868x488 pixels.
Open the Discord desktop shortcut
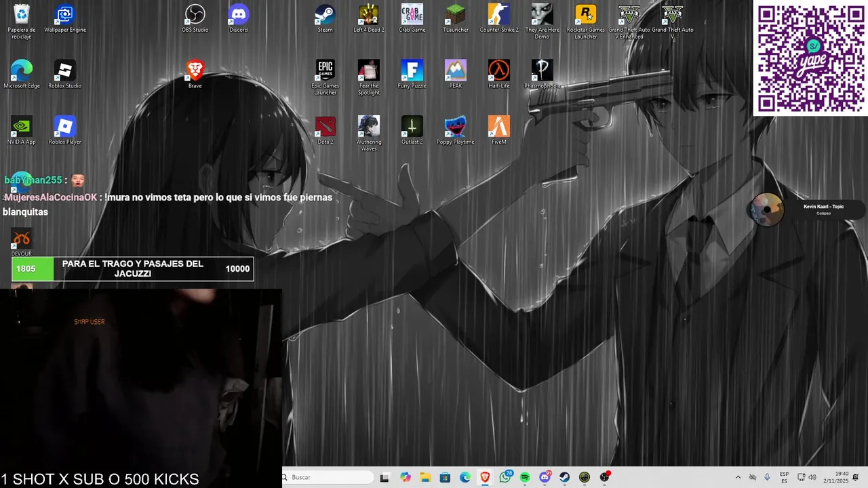[239, 19]
